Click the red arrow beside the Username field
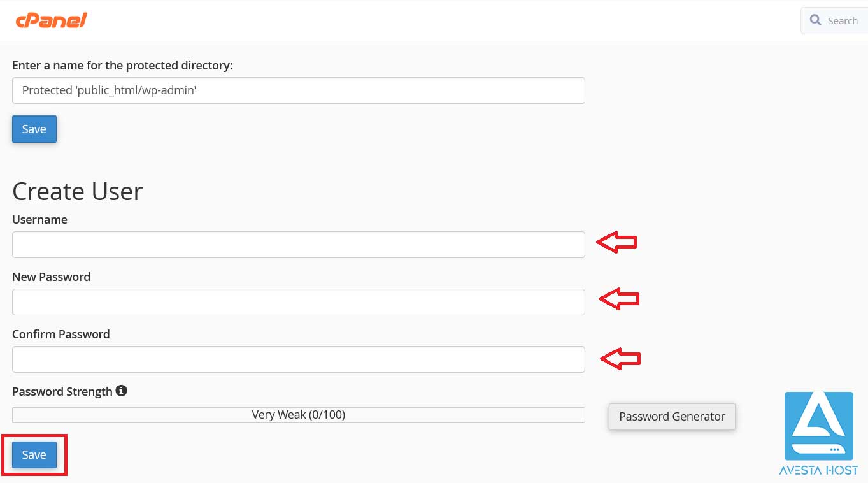The height and width of the screenshot is (483, 868). 616,242
